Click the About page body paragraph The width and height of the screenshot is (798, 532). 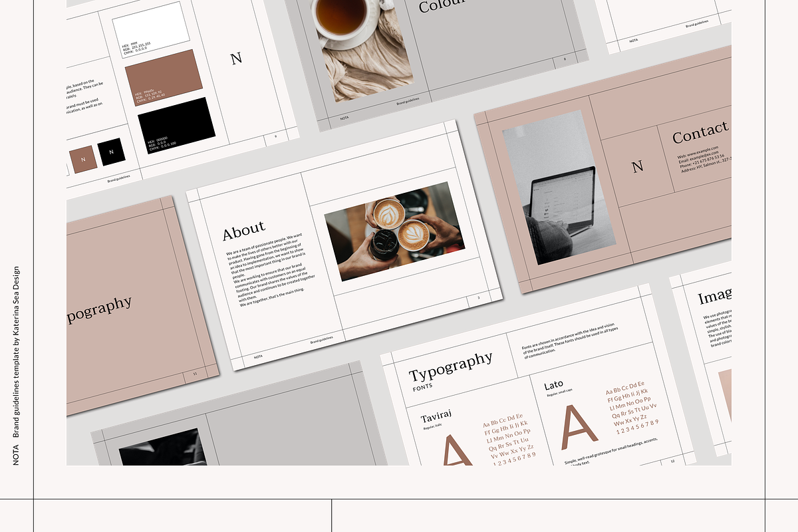[270, 269]
